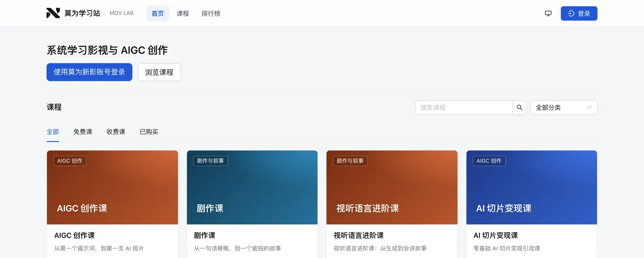644x258 pixels.
Task: Click the 莫为学习站 site title
Action: point(82,13)
